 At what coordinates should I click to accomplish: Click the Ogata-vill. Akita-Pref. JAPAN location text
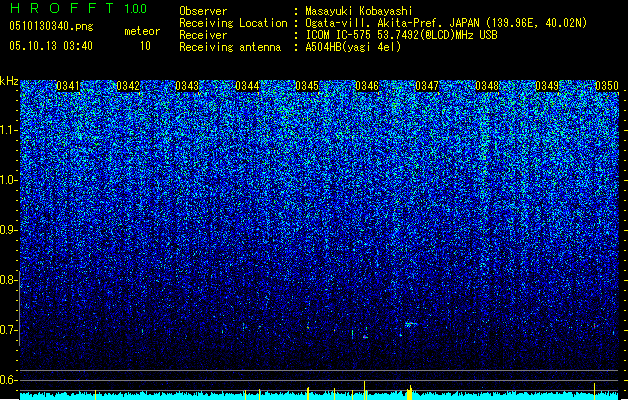(392, 23)
